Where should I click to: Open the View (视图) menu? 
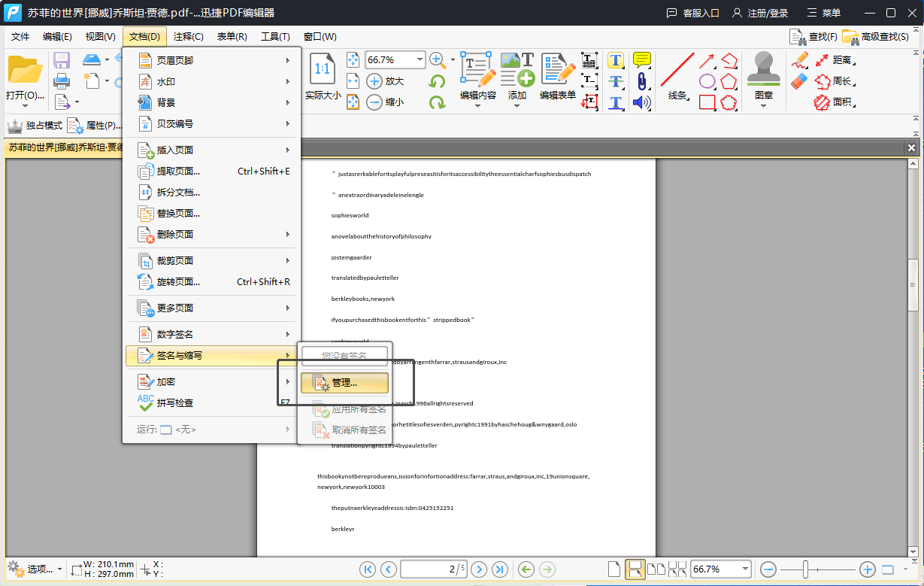click(x=101, y=37)
